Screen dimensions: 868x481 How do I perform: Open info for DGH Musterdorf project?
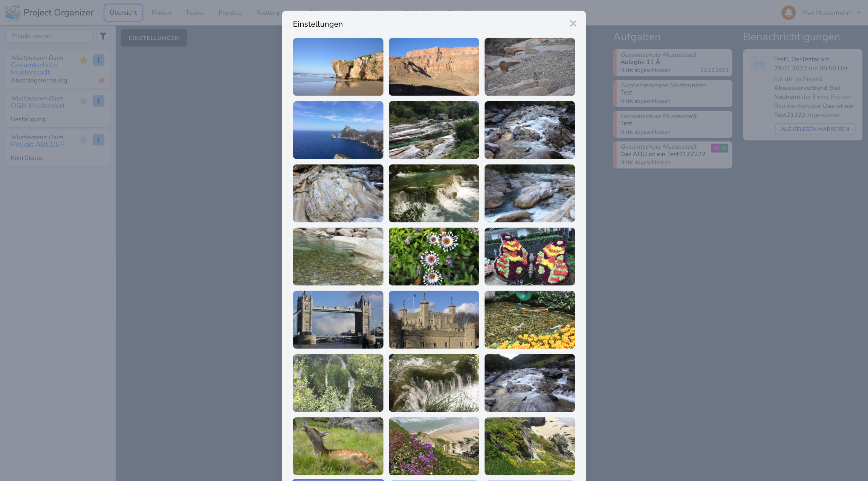click(x=98, y=101)
